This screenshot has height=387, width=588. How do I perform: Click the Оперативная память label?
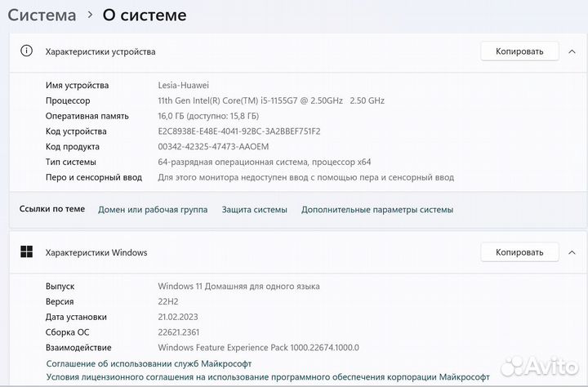[87, 116]
